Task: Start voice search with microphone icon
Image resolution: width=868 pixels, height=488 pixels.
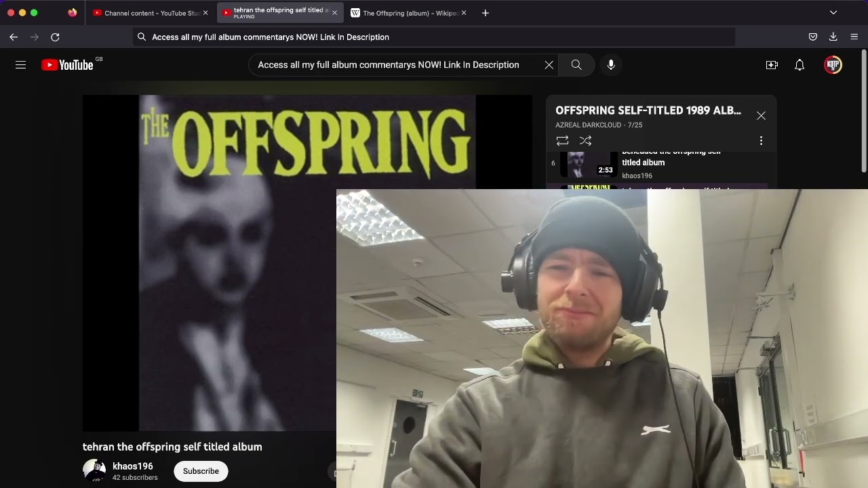Action: click(x=611, y=65)
